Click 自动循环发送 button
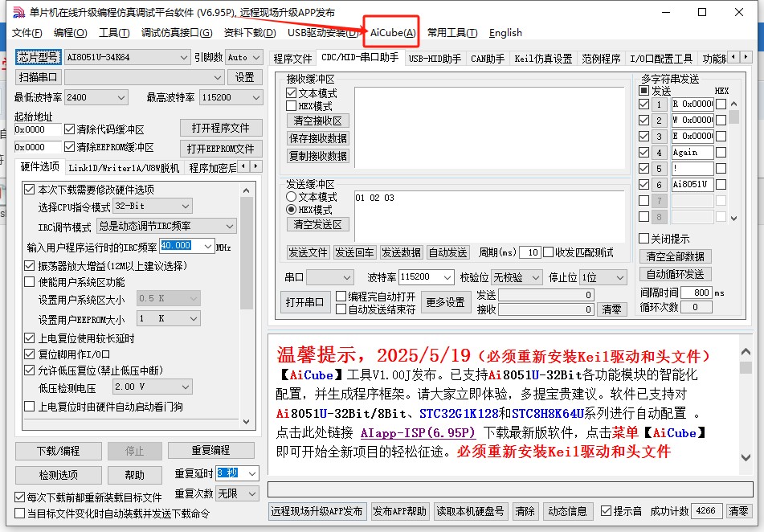 (675, 274)
